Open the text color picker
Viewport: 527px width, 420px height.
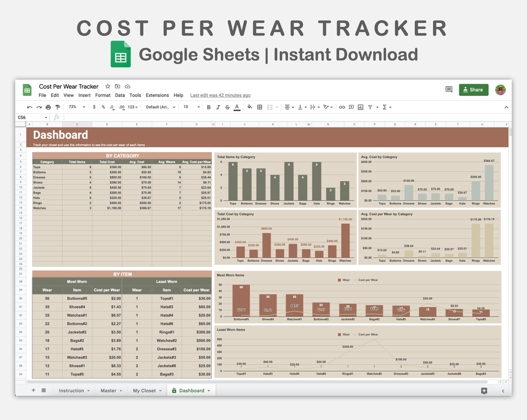click(237, 107)
